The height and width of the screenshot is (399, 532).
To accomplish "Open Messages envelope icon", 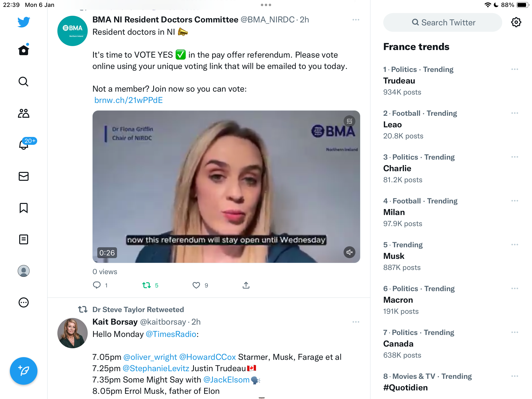I will click(24, 176).
